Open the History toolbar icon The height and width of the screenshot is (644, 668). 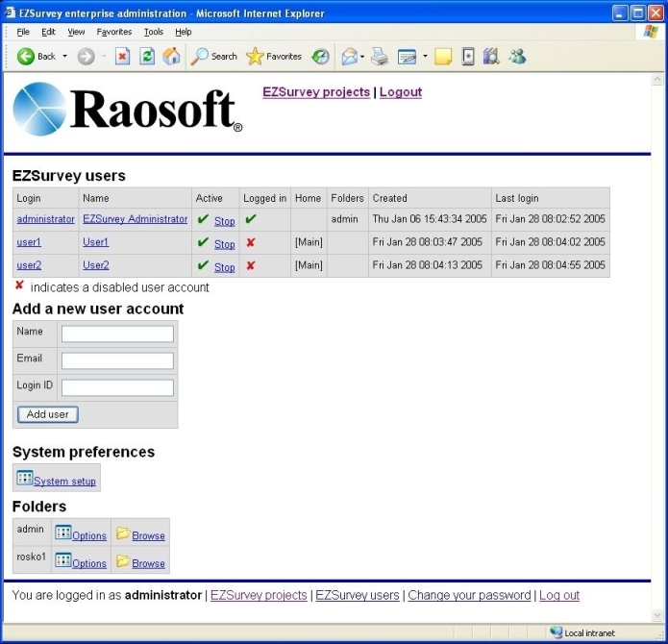click(320, 57)
